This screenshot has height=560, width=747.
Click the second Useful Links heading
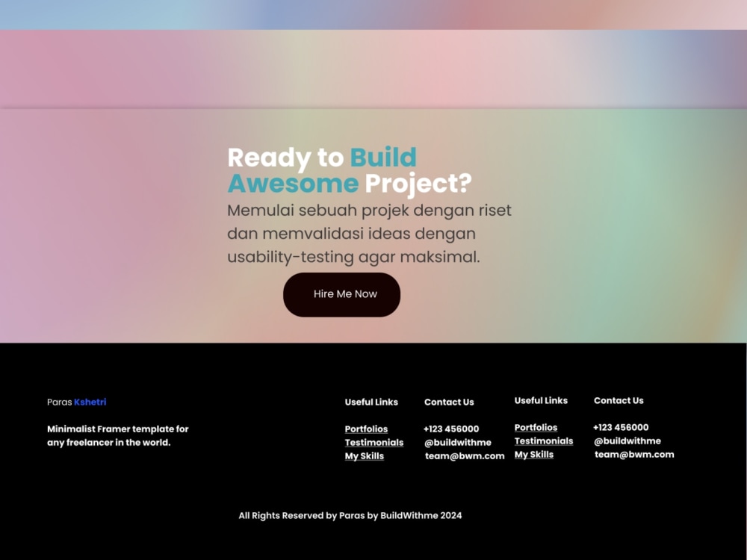(541, 400)
